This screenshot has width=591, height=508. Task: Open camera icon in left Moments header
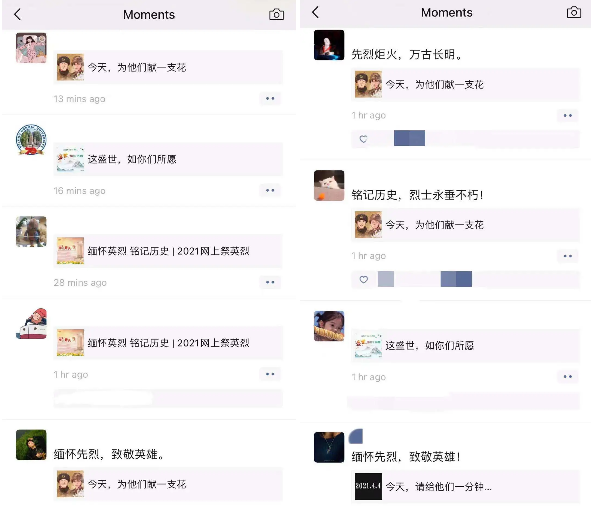tap(276, 15)
